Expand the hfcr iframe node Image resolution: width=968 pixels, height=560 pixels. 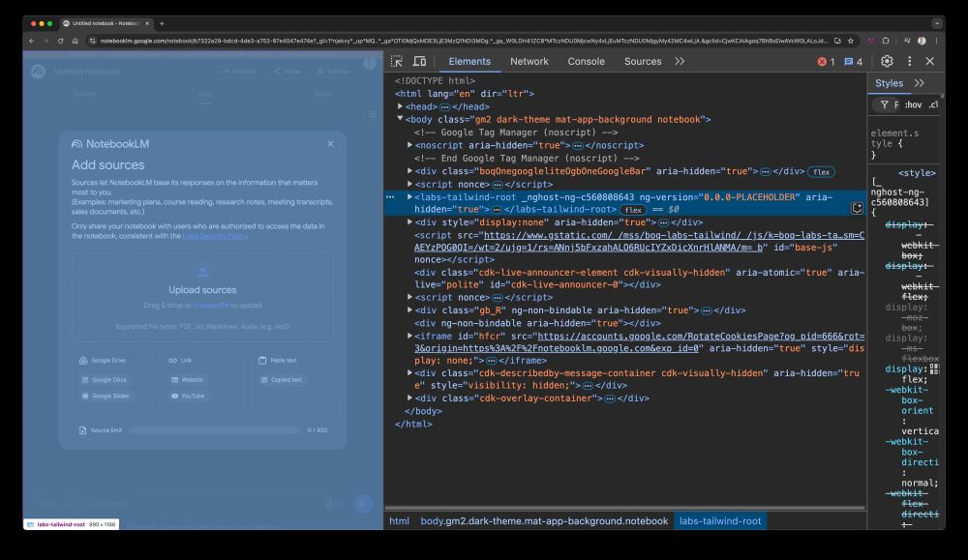(x=409, y=337)
